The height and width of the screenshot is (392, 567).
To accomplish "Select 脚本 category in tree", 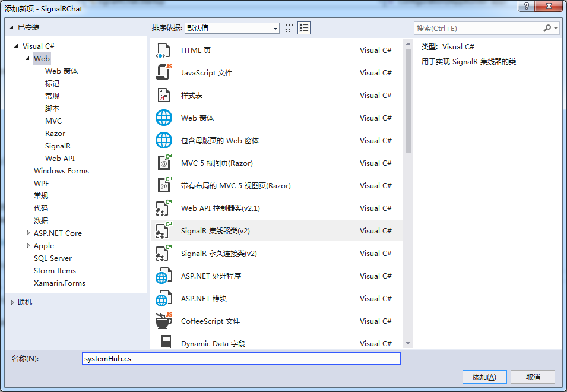I will [x=52, y=109].
